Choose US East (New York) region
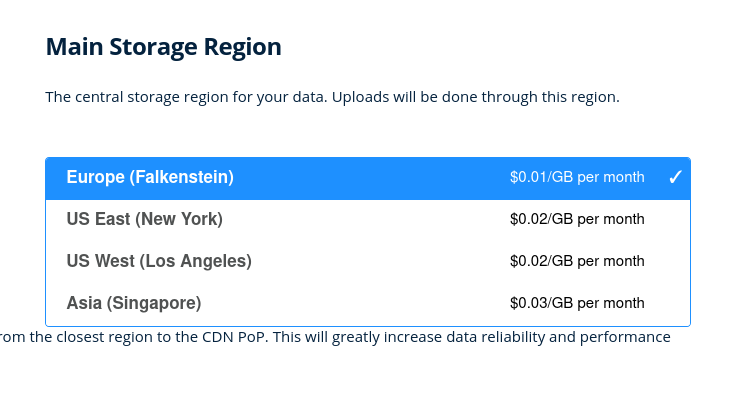The height and width of the screenshot is (394, 730). click(x=368, y=221)
